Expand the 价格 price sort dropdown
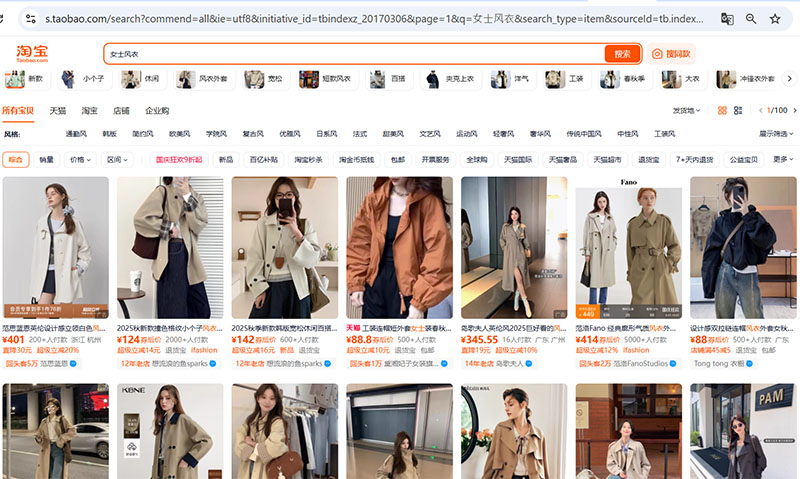Viewport: 800px width, 479px height. tap(78, 159)
